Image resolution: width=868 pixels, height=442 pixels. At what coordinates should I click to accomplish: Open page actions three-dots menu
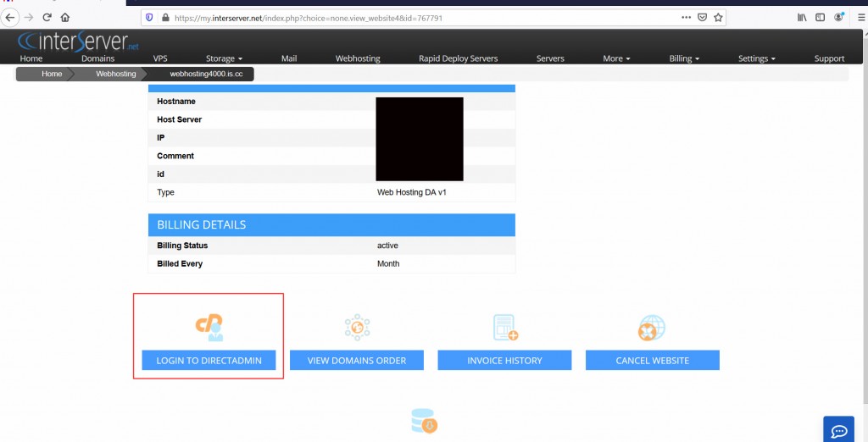686,18
